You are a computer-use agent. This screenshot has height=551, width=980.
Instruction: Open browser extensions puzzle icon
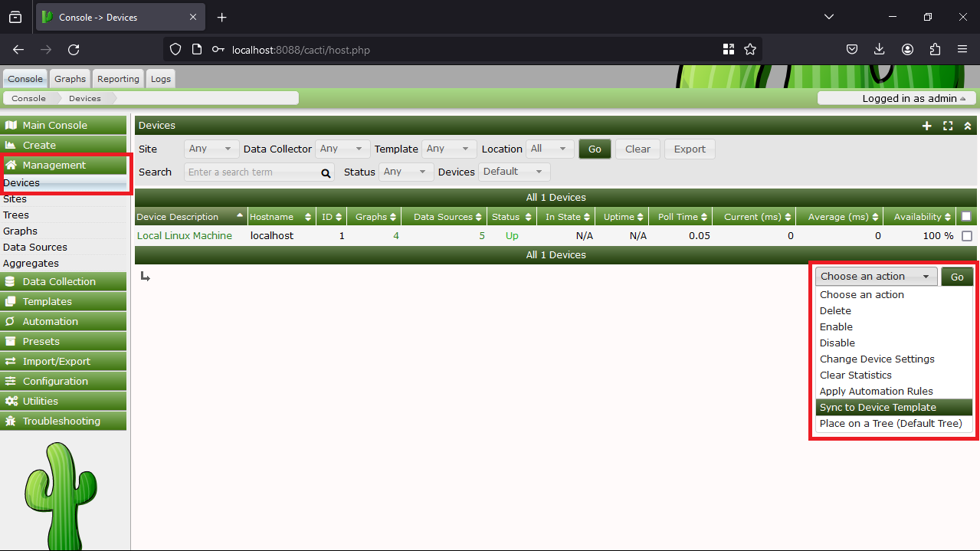click(x=935, y=49)
